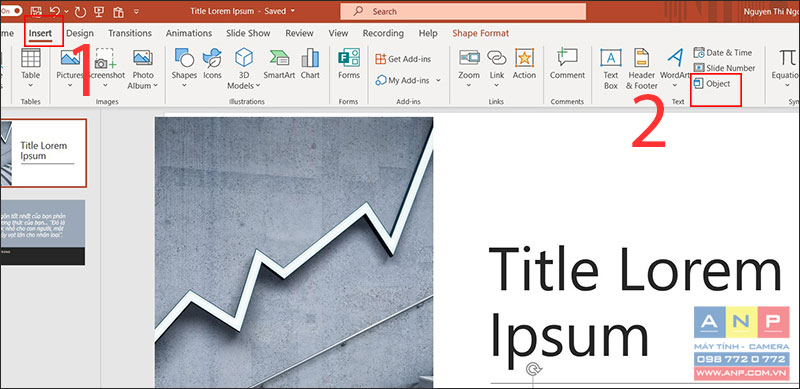Choose the Action button in Links
This screenshot has width=800, height=389.
pos(524,64)
